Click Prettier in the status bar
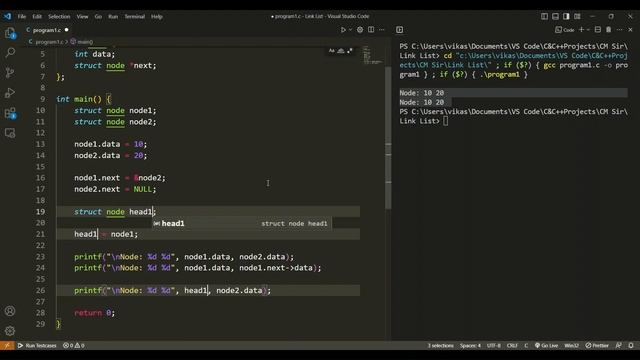640x360 pixels. pyautogui.click(x=597, y=345)
